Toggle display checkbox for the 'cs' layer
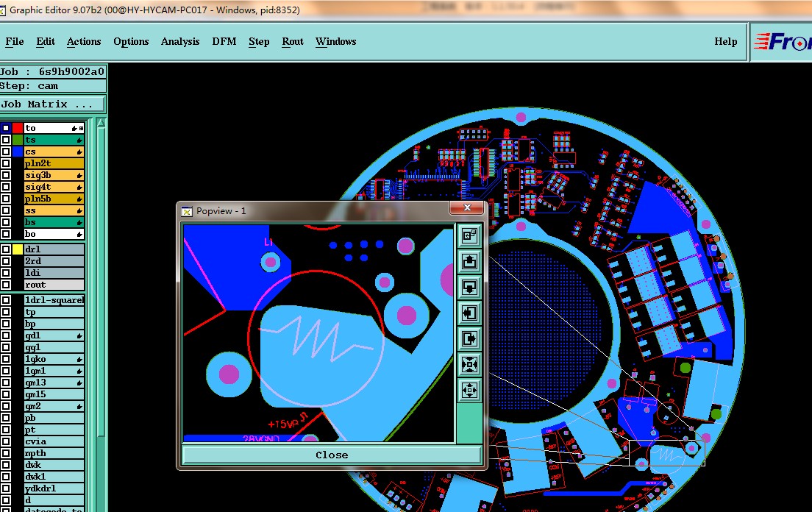 coord(6,152)
